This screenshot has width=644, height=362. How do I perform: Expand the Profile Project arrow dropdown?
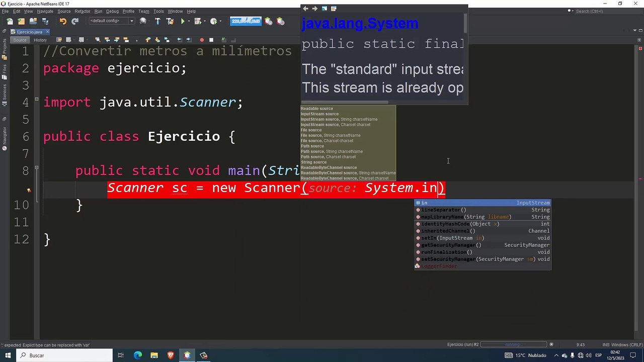coord(220,21)
